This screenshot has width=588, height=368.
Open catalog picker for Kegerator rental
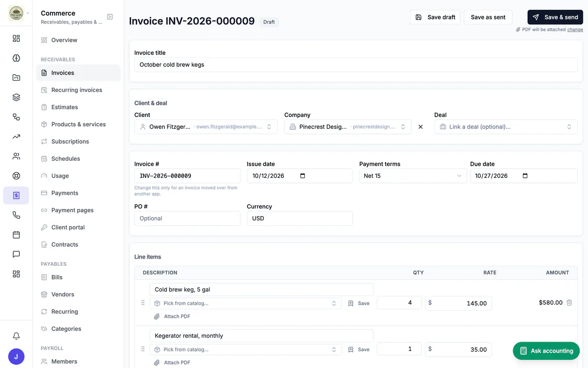pyautogui.click(x=245, y=349)
